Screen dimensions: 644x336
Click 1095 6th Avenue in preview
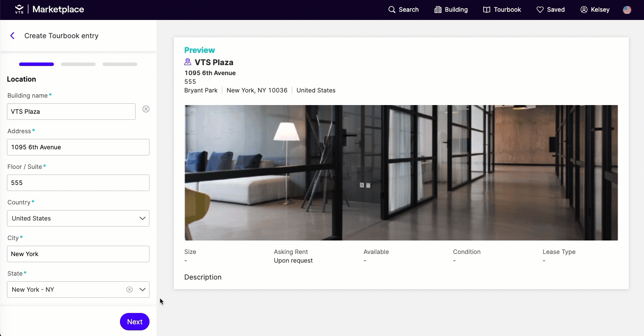tap(210, 73)
